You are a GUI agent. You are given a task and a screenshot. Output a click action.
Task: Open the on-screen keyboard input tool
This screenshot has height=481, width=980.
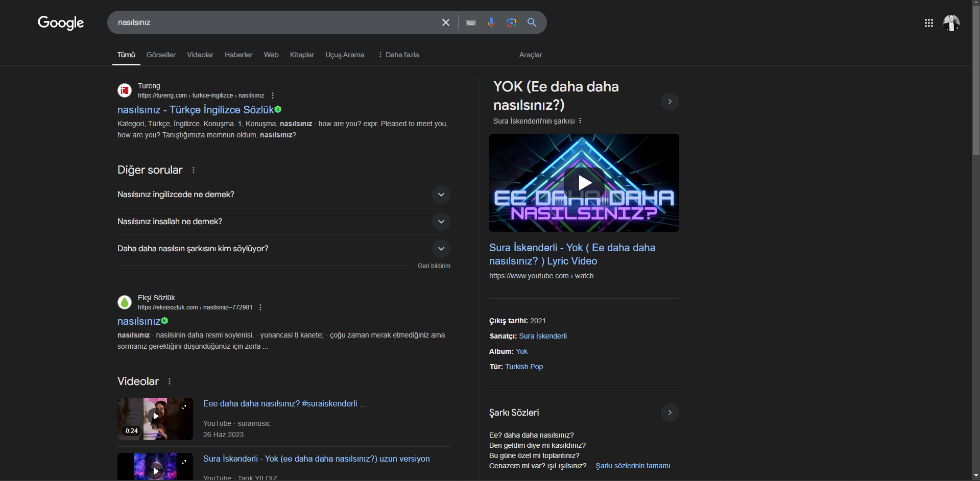click(471, 22)
